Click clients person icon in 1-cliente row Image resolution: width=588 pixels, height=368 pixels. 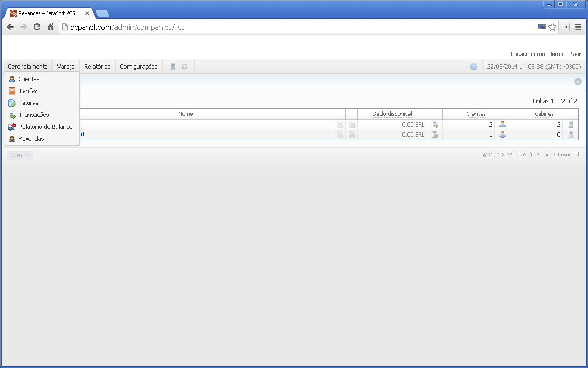coord(503,134)
